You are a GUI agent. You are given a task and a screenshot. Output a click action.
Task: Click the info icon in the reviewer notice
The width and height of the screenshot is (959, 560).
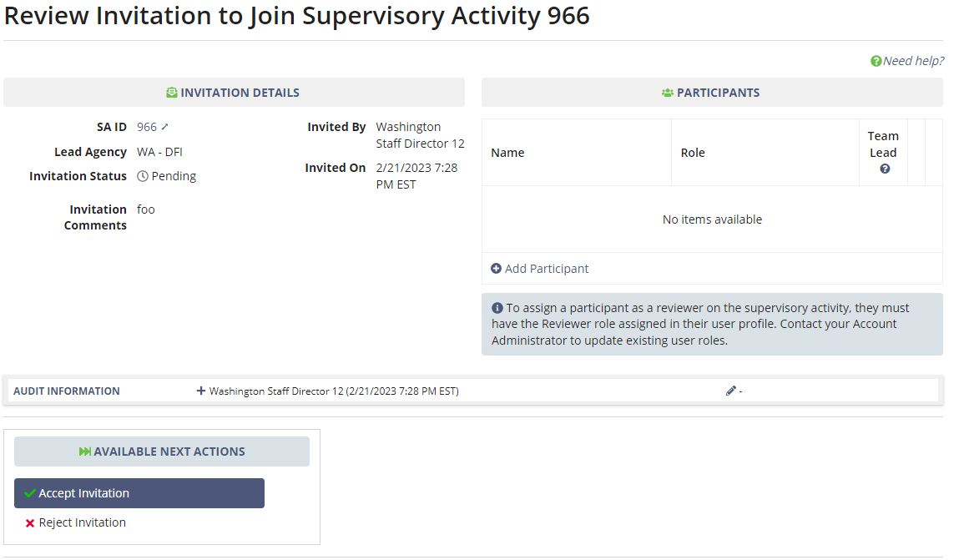pyautogui.click(x=497, y=308)
